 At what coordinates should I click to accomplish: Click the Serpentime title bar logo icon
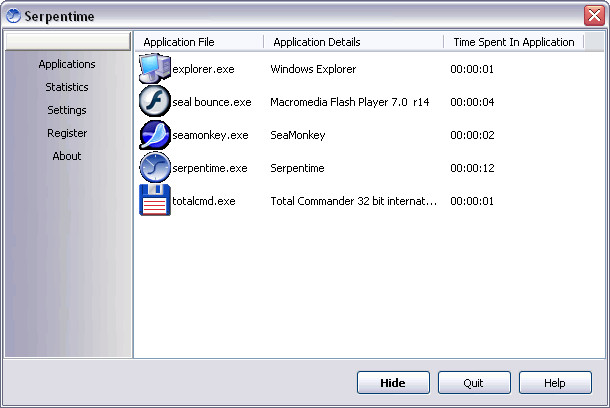click(x=14, y=16)
